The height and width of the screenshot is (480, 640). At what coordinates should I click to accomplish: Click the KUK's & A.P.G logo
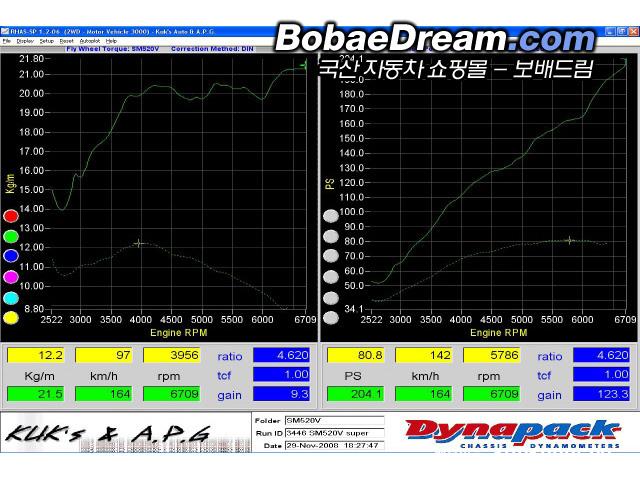click(108, 434)
